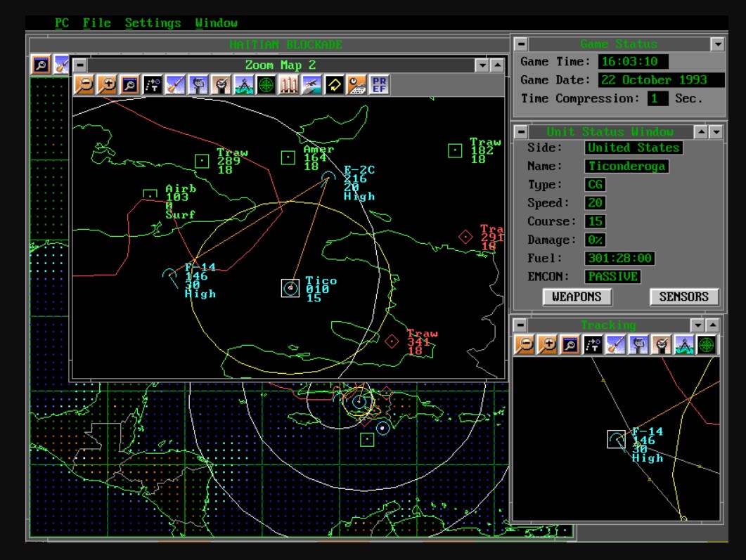The image size is (746, 560).
Task: Open Game Status window control menu
Action: click(522, 44)
